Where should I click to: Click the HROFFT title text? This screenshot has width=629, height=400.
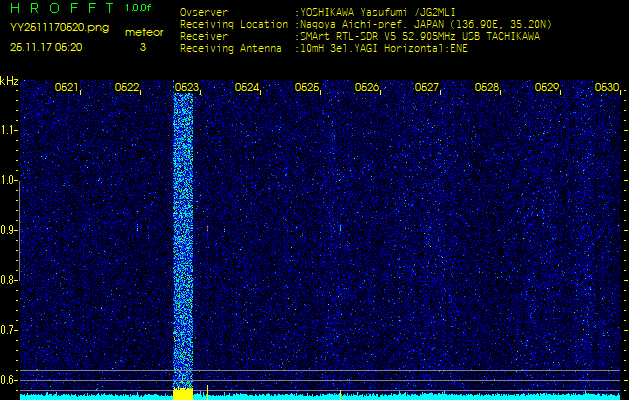[61, 8]
